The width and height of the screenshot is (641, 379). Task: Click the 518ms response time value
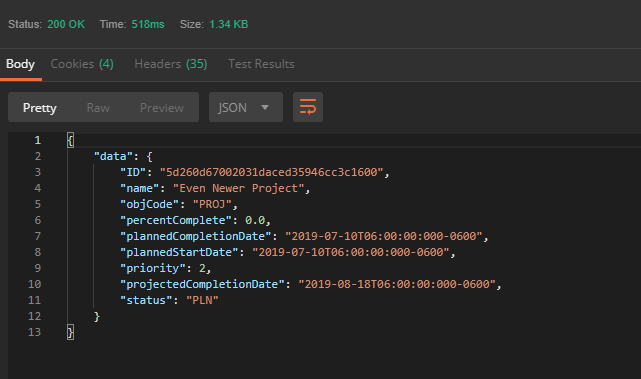(x=148, y=24)
